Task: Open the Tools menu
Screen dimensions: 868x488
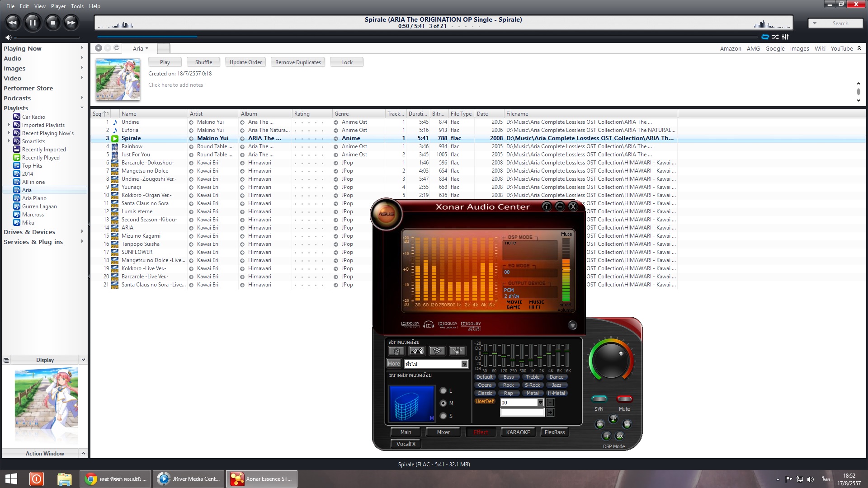Action: (77, 6)
